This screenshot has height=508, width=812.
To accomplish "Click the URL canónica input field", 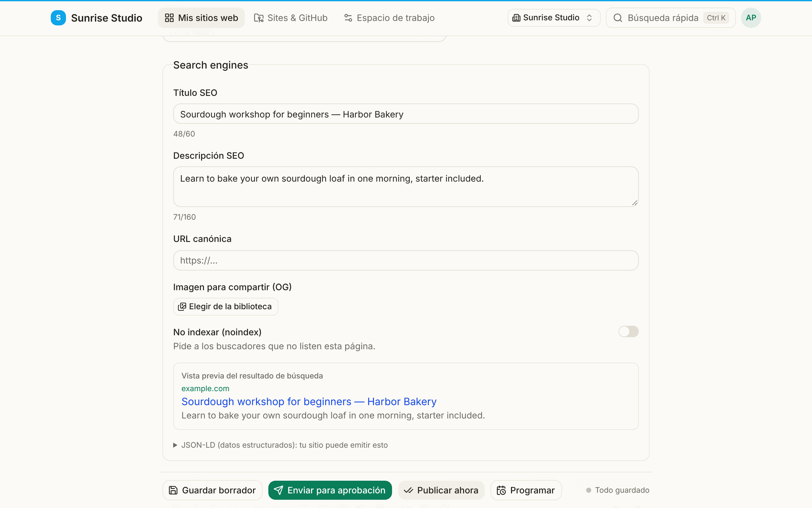I will click(406, 260).
